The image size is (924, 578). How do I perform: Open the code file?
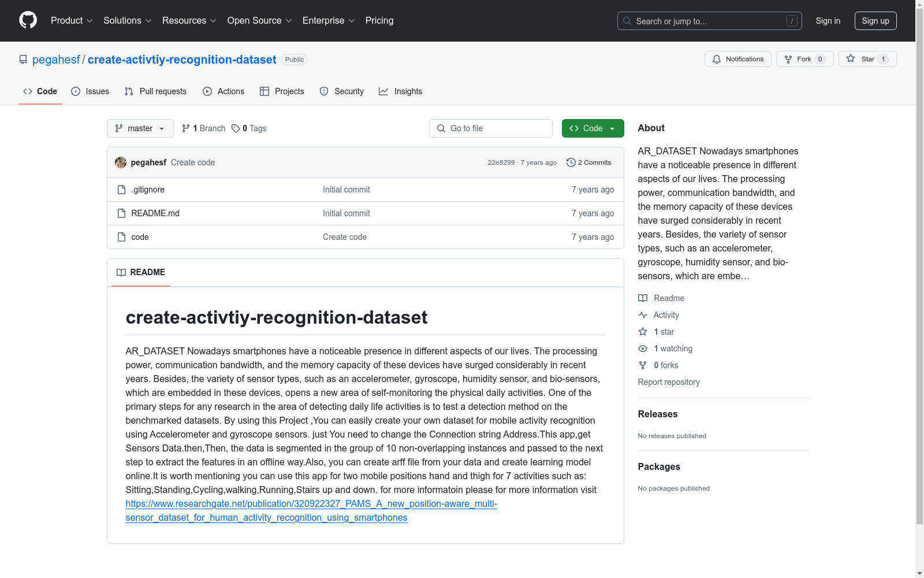coord(140,237)
